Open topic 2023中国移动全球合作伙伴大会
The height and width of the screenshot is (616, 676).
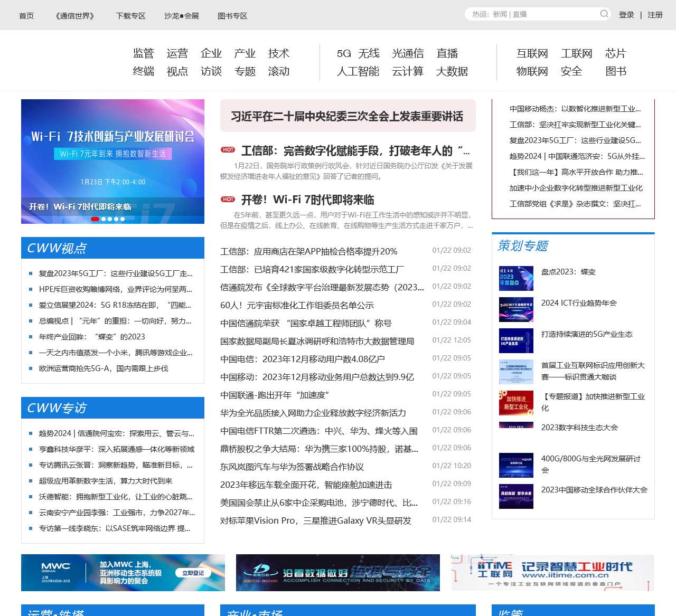click(x=594, y=490)
